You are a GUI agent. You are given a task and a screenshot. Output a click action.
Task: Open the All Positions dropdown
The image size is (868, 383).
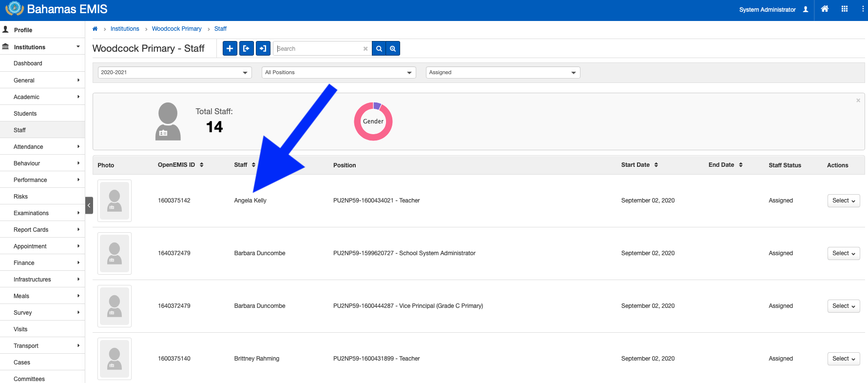[339, 73]
